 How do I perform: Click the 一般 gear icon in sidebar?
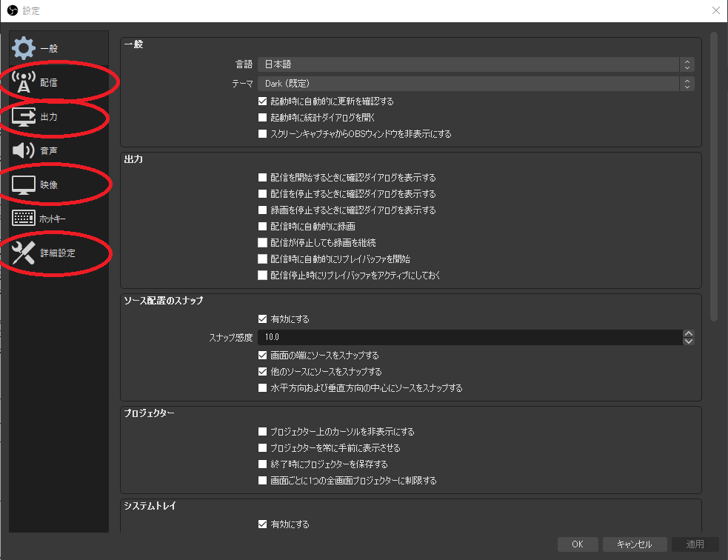24,48
